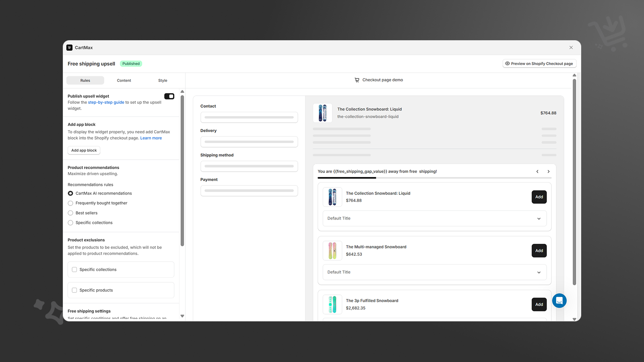Image resolution: width=644 pixels, height=362 pixels.
Task: Click 'You are {{free_shipping_gap_value}} away' message
Action: [377, 171]
